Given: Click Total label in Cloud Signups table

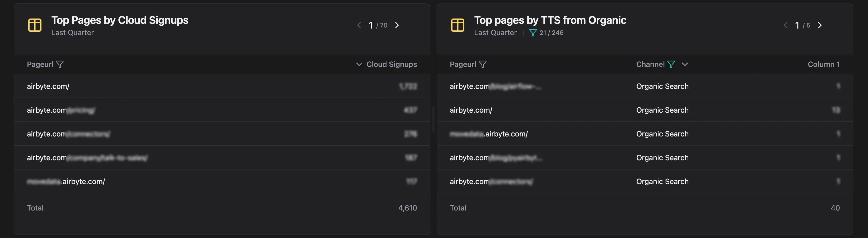Looking at the screenshot, I should (x=35, y=208).
